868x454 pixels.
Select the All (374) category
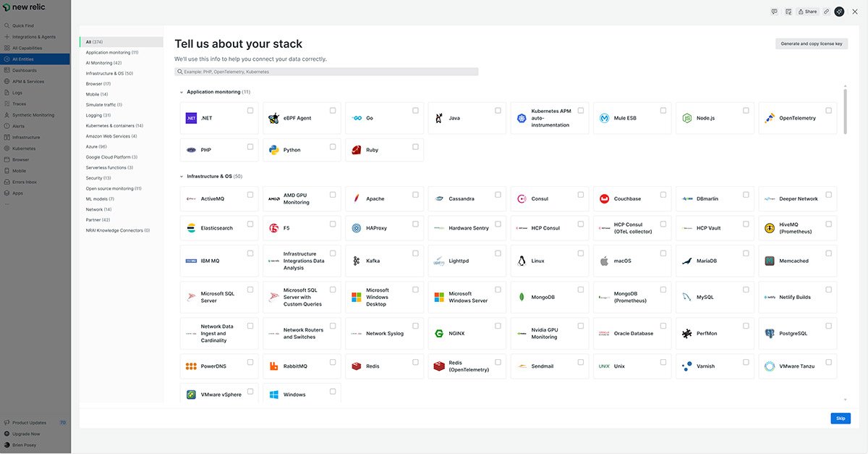[122, 42]
